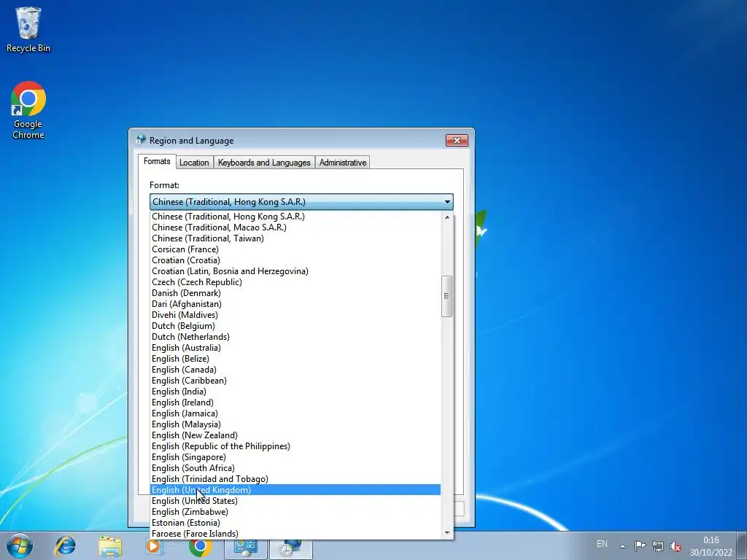Select English (Zimbabwe)
Screen dimensions: 747x560
tap(295, 512)
